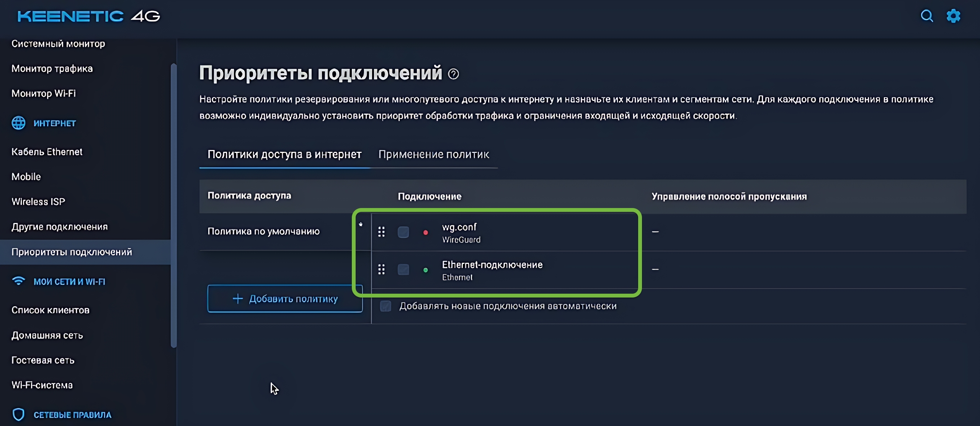Toggle the Ethernet-подключение checkbox
Image resolution: width=980 pixels, height=426 pixels.
(403, 270)
